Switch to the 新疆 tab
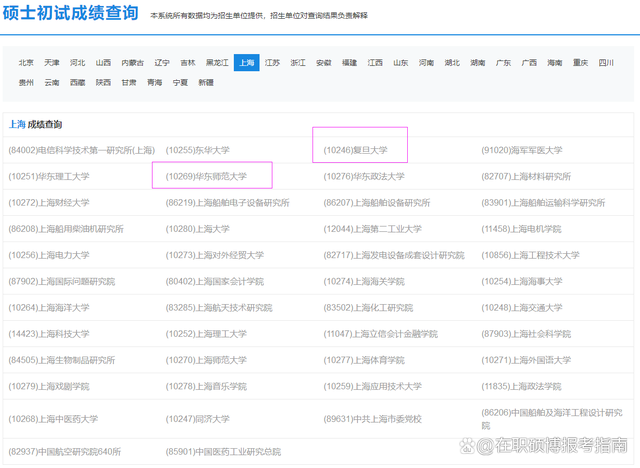Screen dimensions: 640x468 point(206,82)
